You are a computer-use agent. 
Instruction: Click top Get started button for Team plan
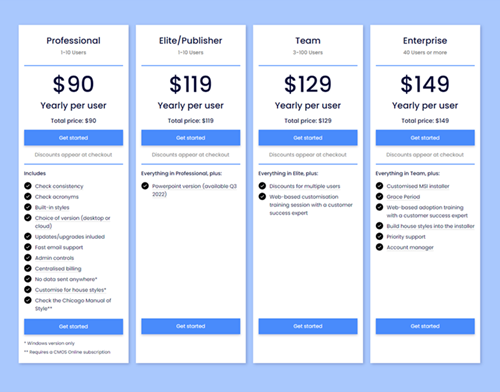pos(308,138)
